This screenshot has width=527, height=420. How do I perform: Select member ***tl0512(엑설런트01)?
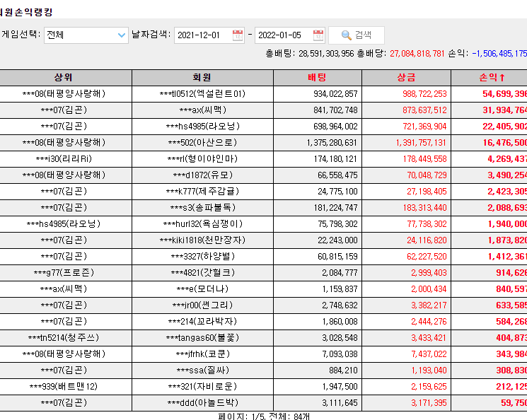[x=202, y=94]
